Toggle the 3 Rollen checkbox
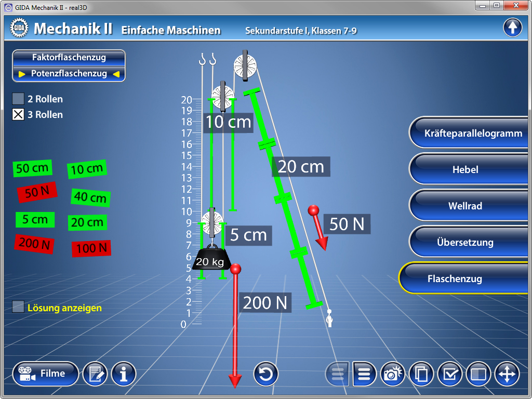The height and width of the screenshot is (399, 532). pos(18,114)
